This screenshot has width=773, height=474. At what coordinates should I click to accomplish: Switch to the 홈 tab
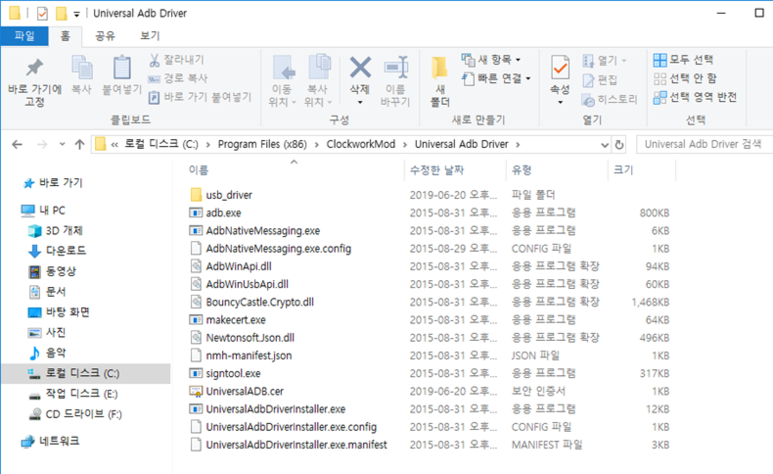tap(65, 36)
